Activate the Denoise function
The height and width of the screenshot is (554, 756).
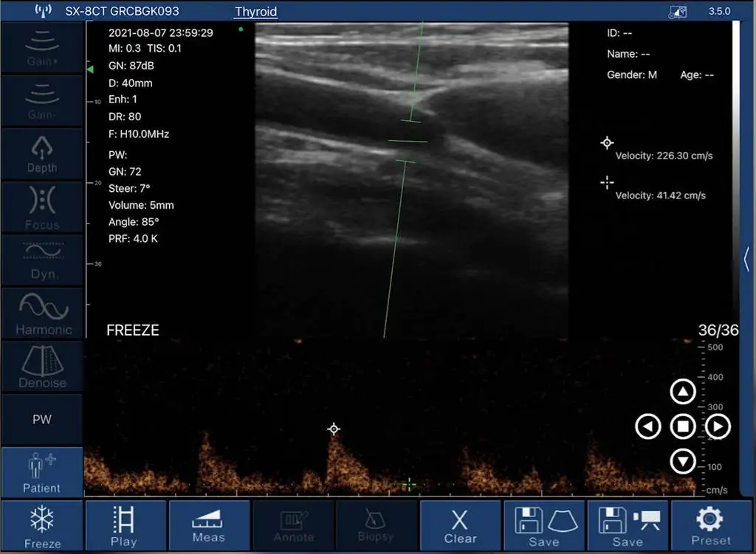tap(42, 366)
